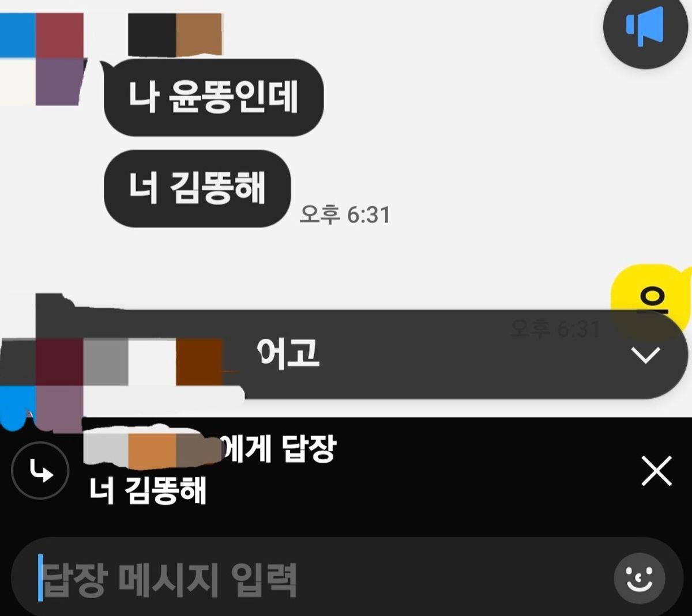Tap the 에게 답장 reply header label
692x616 pixels.
point(279,449)
